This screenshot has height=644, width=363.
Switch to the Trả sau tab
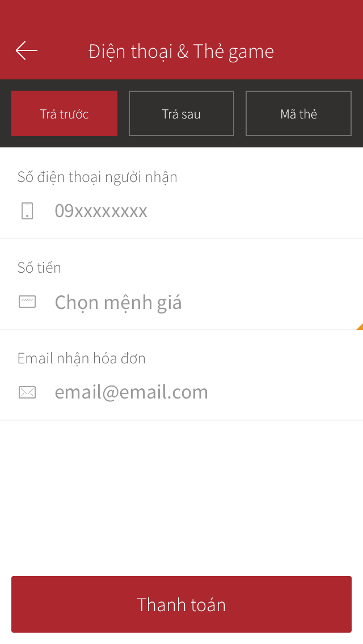(x=181, y=113)
